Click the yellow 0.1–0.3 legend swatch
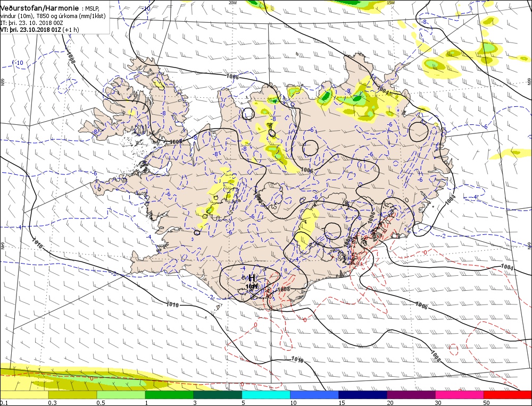The height and width of the screenshot is (406, 532). point(24,395)
